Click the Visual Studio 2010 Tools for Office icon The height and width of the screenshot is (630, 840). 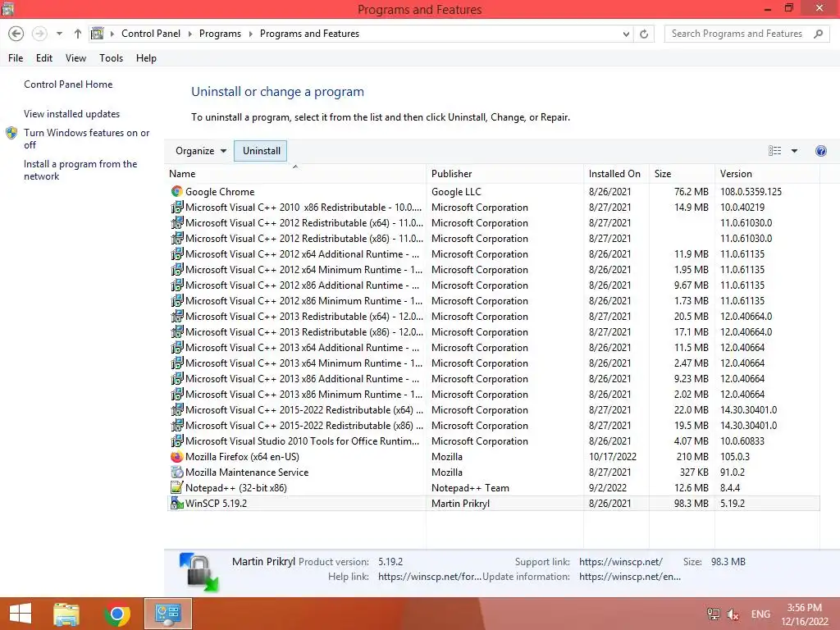point(177,441)
